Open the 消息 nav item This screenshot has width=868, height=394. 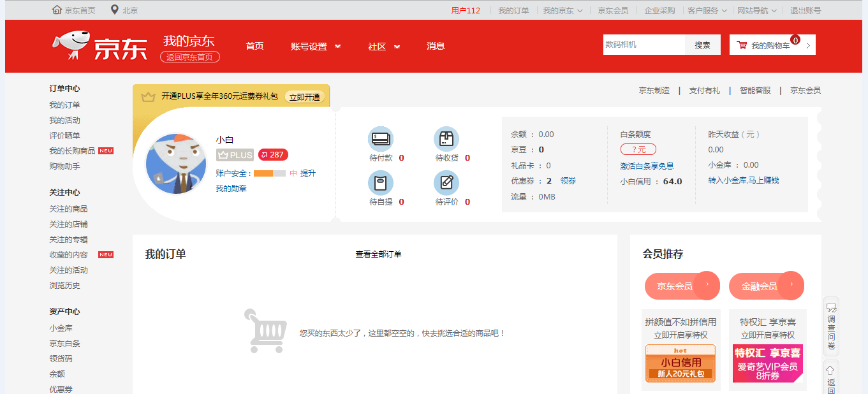click(436, 46)
